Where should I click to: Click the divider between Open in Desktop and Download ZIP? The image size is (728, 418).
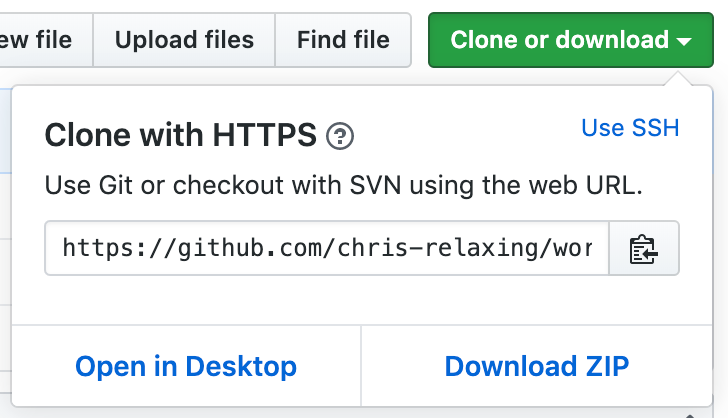coord(361,366)
